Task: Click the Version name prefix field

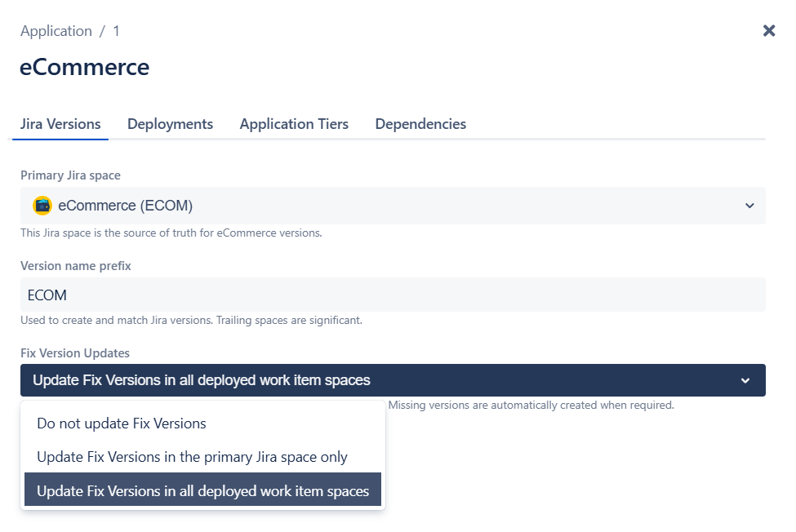Action: click(393, 295)
